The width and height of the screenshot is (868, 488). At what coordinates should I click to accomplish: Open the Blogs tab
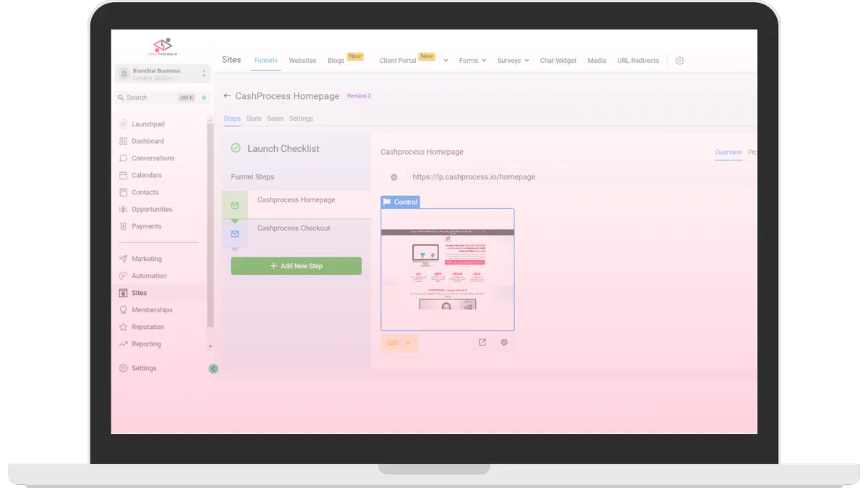tap(336, 61)
